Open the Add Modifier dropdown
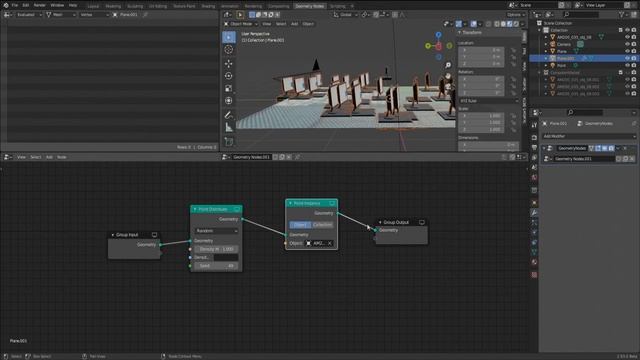 (x=589, y=136)
